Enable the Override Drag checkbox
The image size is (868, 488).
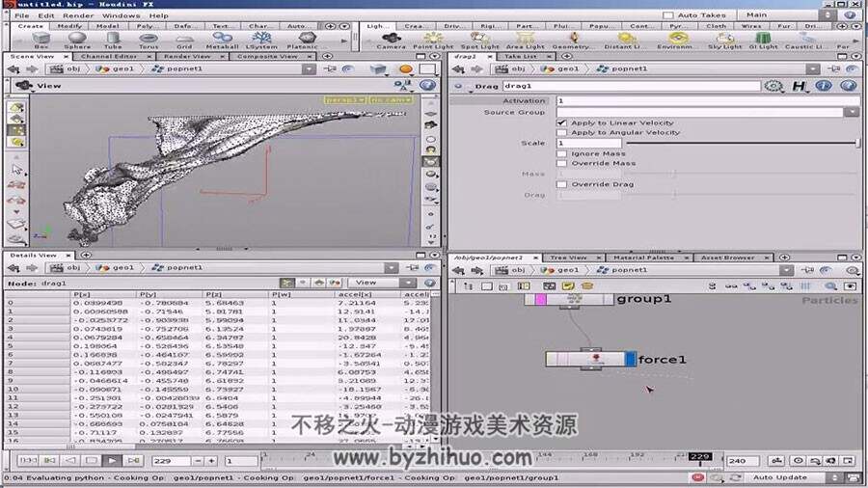coord(562,184)
